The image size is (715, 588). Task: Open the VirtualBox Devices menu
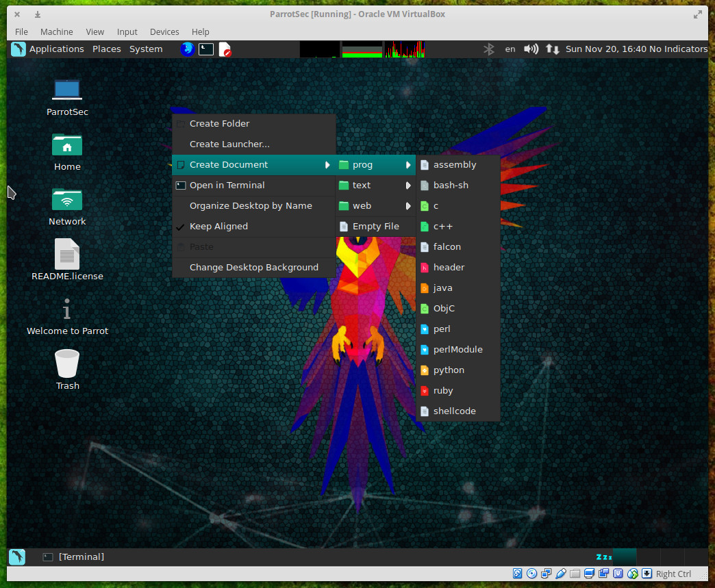[x=164, y=32]
